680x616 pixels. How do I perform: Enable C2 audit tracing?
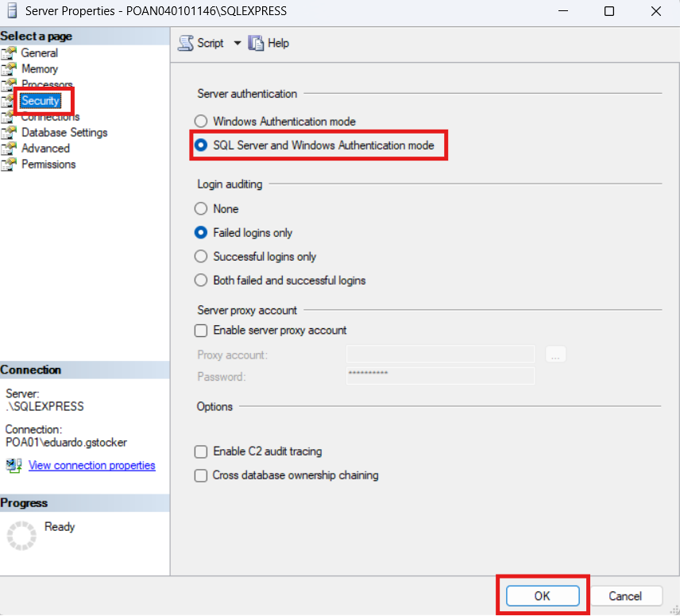pos(201,451)
